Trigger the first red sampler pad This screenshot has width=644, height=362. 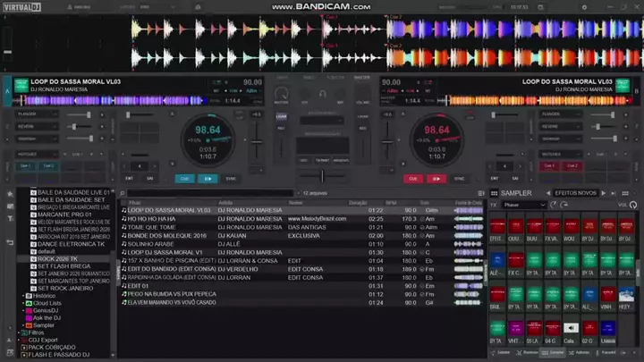[496, 227]
